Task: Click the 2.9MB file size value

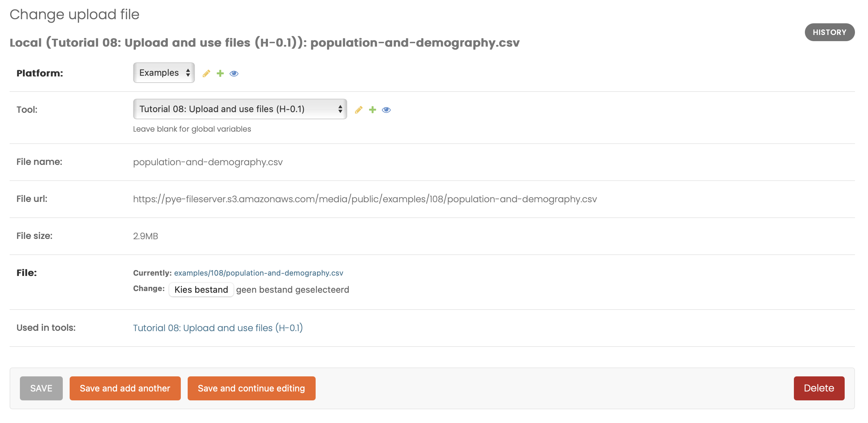Action: (x=145, y=236)
